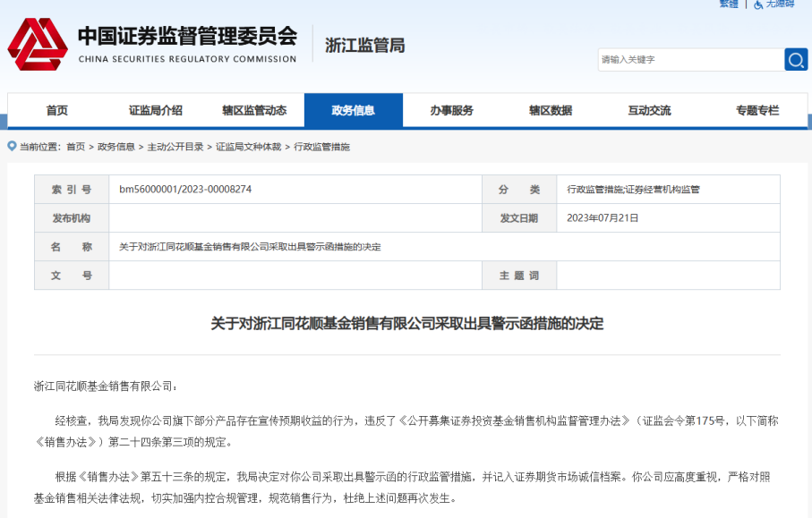Screen dimensions: 812x518
Task: Click the 发文日期 table label
Action: [x=519, y=218]
